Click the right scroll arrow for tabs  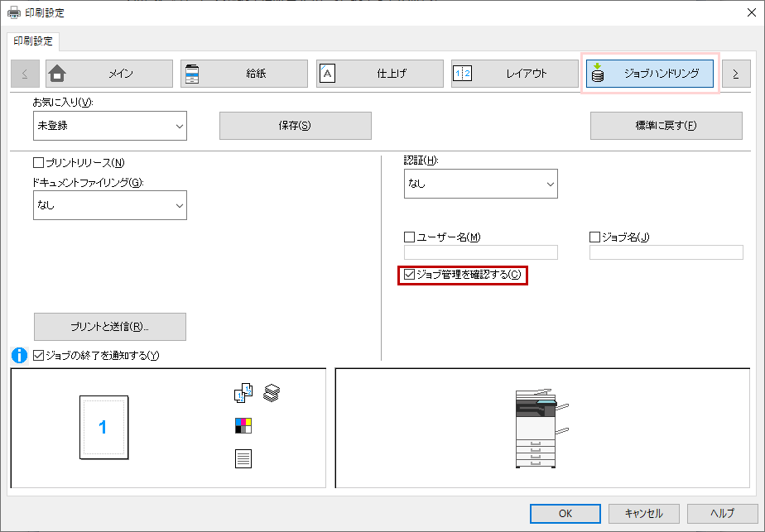pos(736,74)
